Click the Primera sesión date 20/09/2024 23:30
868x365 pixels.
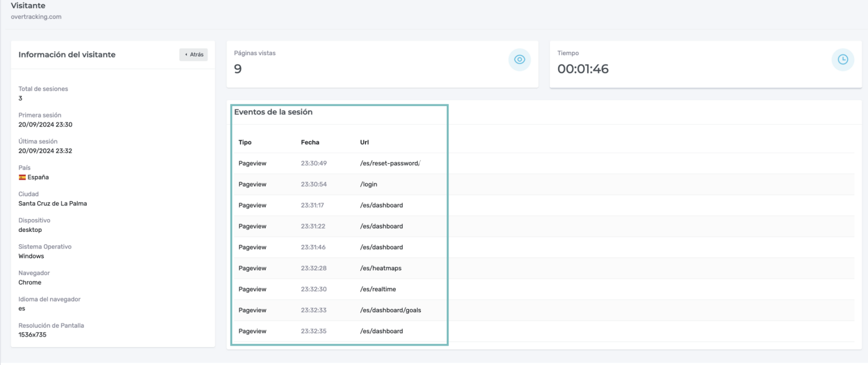pos(45,125)
